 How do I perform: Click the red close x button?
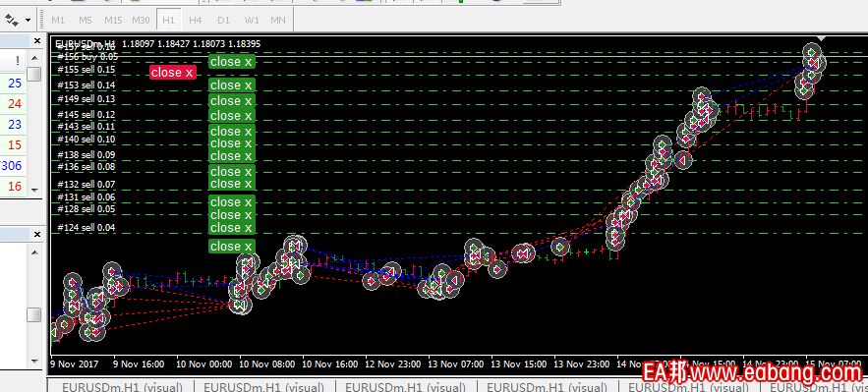click(x=173, y=73)
